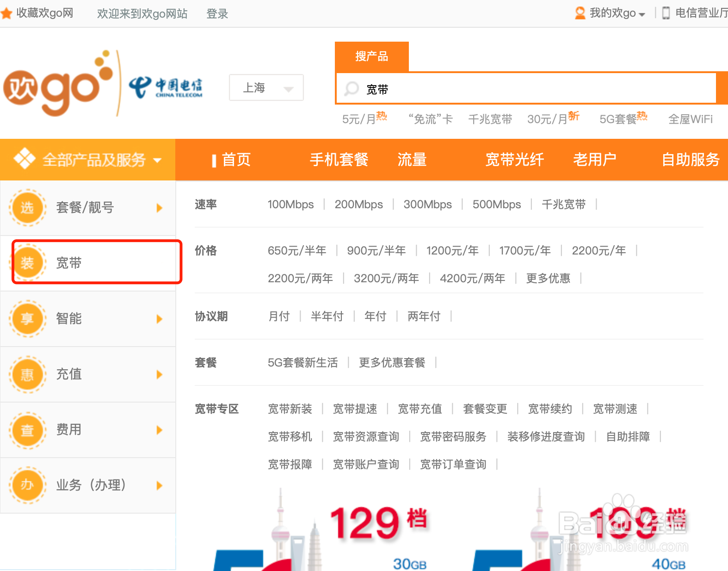Screen dimensions: 728x571
Task: Click the 收藏欢go网 link
Action: click(x=45, y=13)
